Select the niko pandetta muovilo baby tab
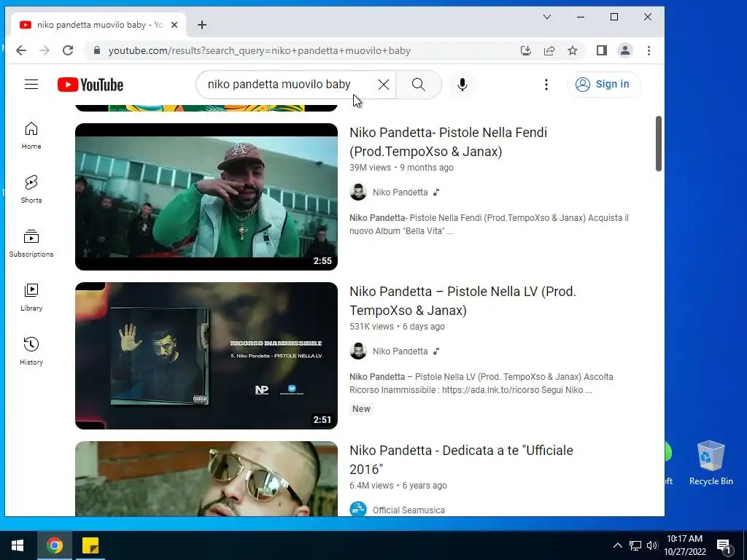 (98, 25)
